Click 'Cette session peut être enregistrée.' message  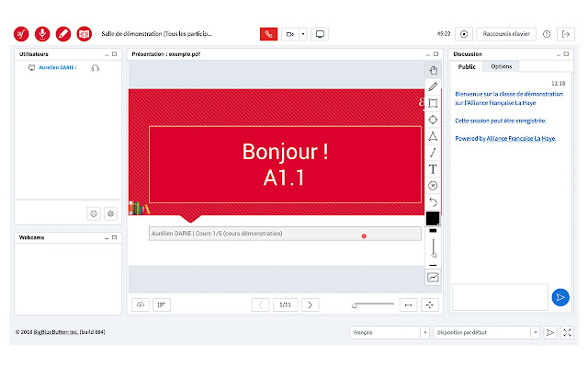(500, 121)
